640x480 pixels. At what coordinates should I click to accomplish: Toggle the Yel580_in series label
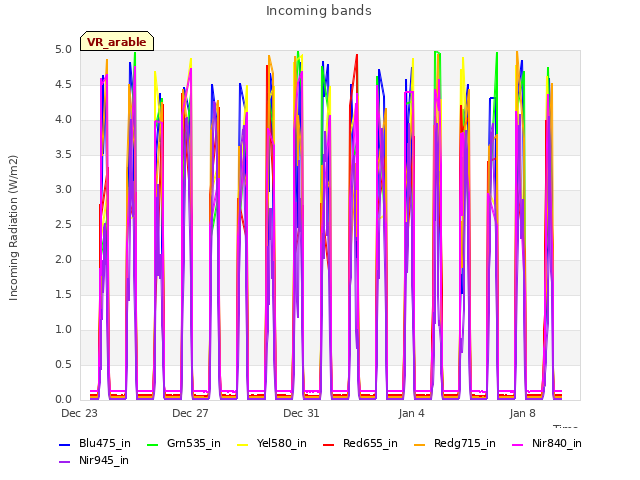[282, 443]
